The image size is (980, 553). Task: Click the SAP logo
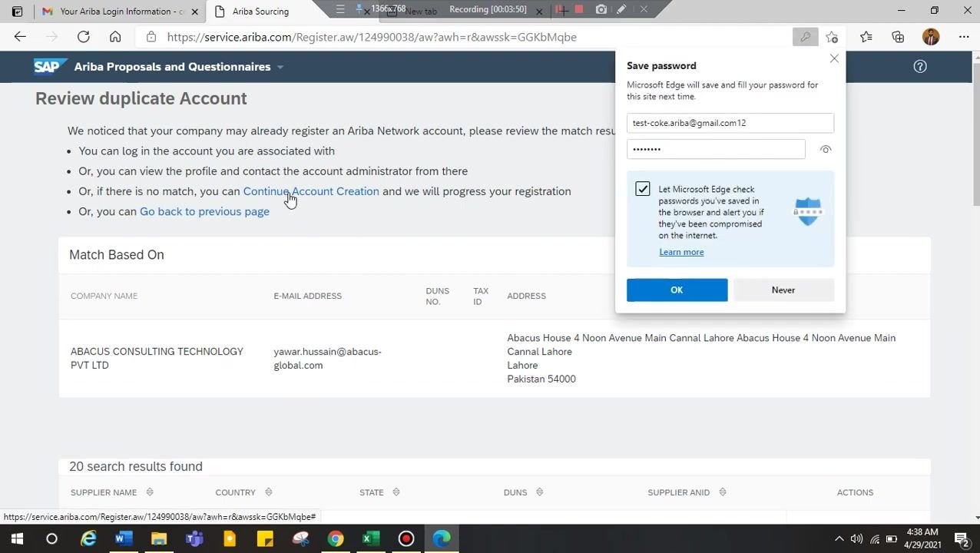pyautogui.click(x=50, y=67)
